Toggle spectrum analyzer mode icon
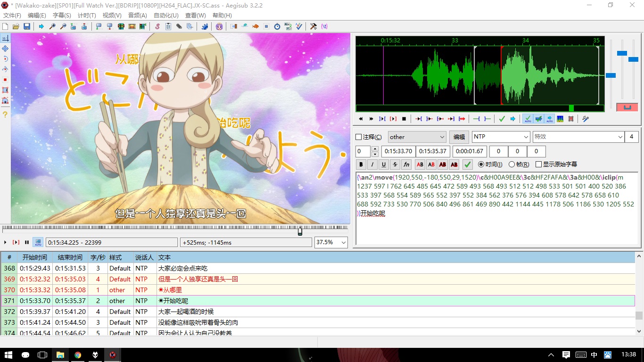The width and height of the screenshot is (644, 362). tap(560, 119)
